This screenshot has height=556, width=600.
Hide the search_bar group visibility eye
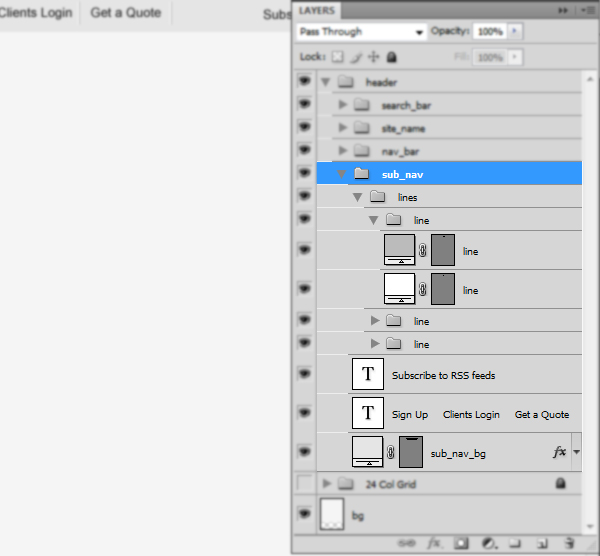point(305,104)
